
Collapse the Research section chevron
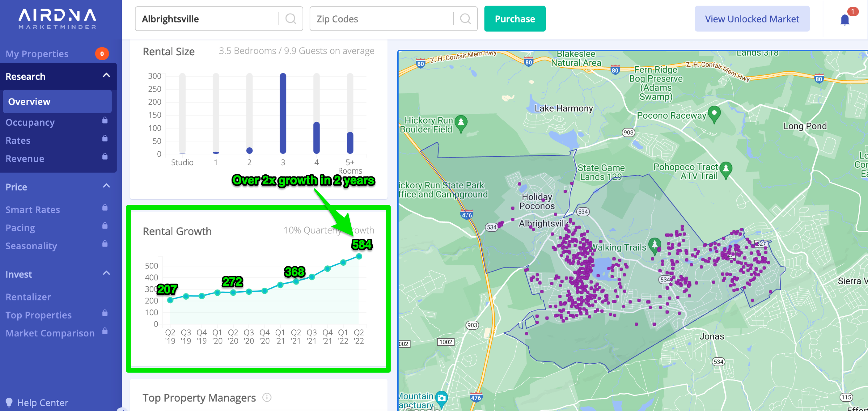[106, 75]
